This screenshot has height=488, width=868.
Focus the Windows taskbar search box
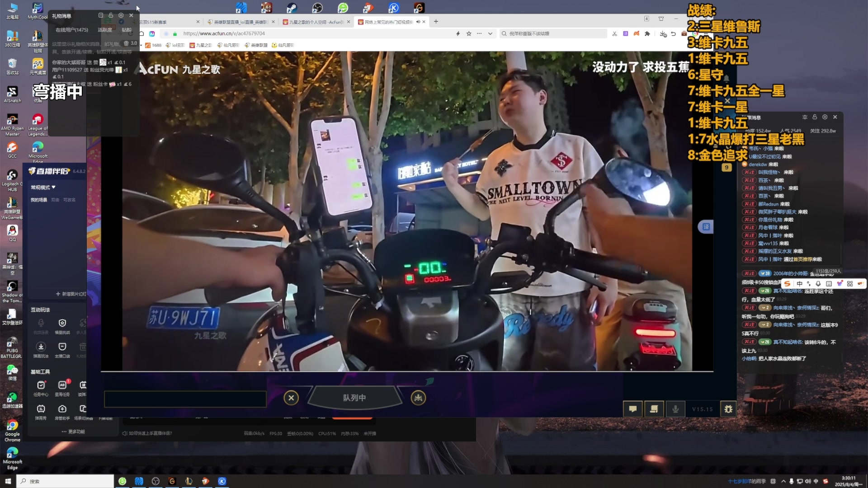point(66,481)
